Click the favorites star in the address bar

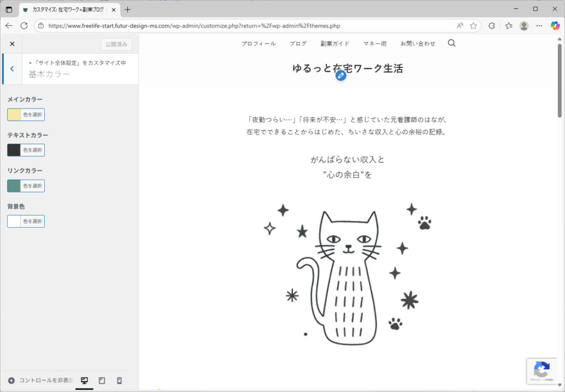[473, 25]
